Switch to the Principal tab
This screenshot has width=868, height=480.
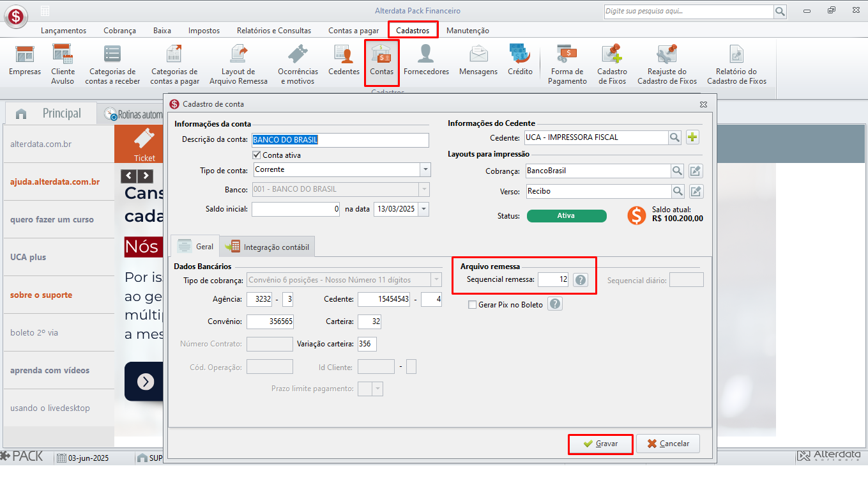click(x=52, y=113)
